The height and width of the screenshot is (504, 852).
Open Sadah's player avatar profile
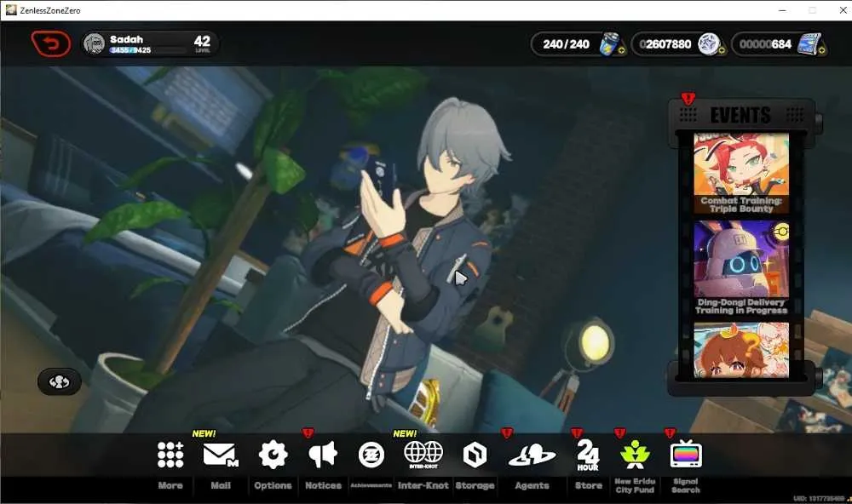[94, 44]
